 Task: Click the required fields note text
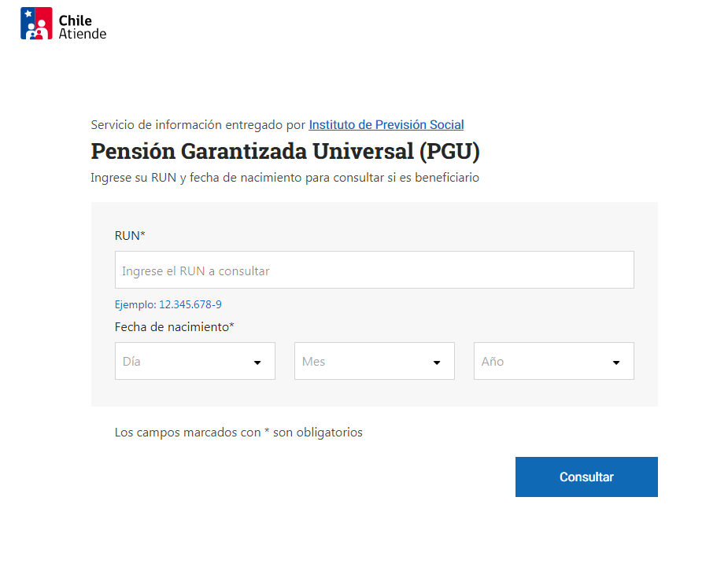[238, 433]
